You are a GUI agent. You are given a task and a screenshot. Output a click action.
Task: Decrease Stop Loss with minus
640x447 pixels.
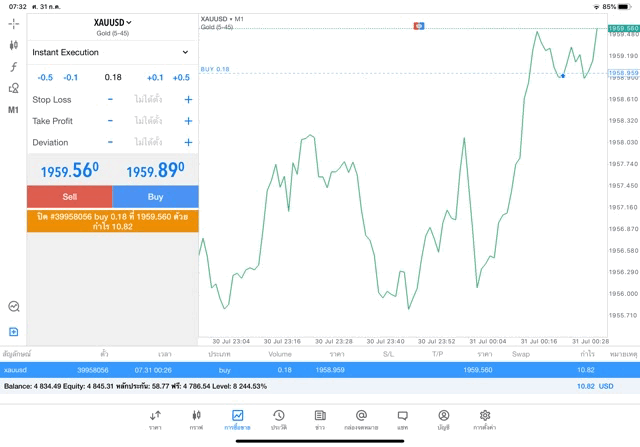pos(110,99)
